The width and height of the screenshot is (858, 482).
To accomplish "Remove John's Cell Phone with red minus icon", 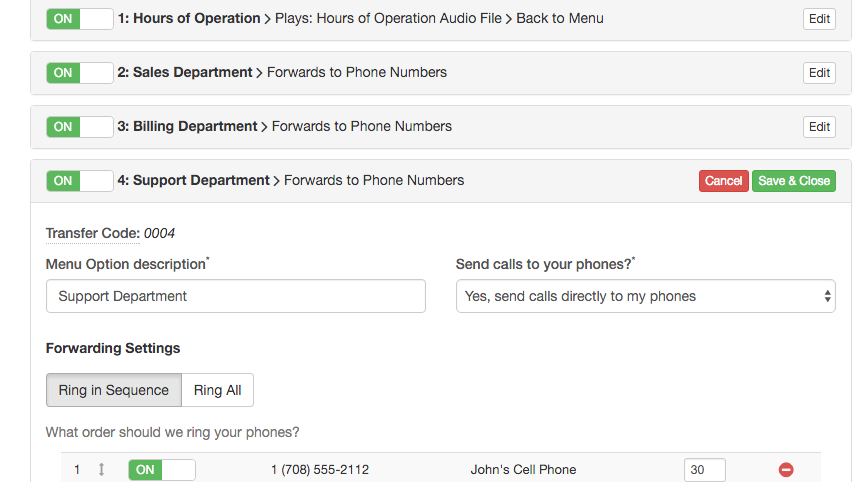I will [x=786, y=469].
